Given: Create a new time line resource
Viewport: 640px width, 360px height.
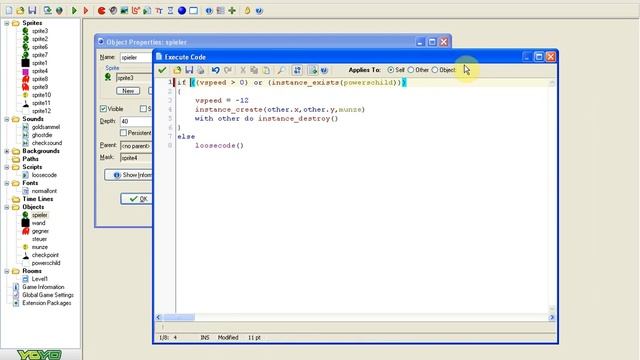Looking at the screenshot, I should tap(170, 11).
